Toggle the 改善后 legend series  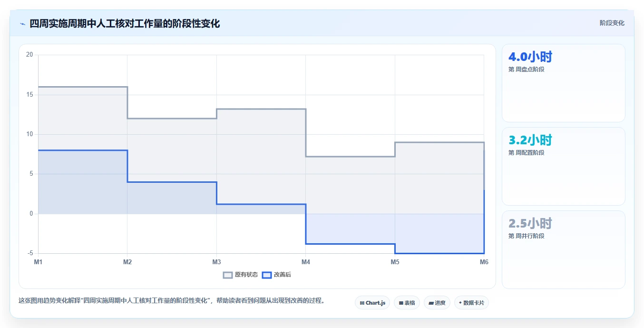[276, 275]
